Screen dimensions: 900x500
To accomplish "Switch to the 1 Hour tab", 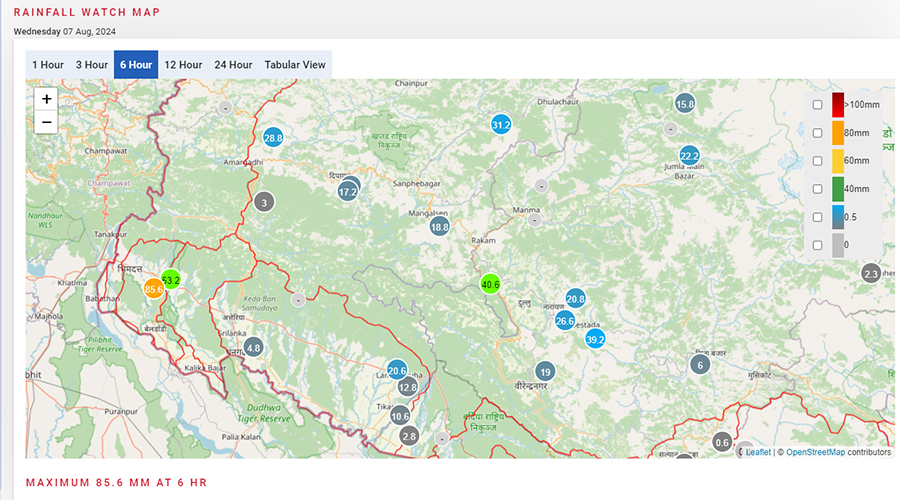I will pyautogui.click(x=48, y=65).
